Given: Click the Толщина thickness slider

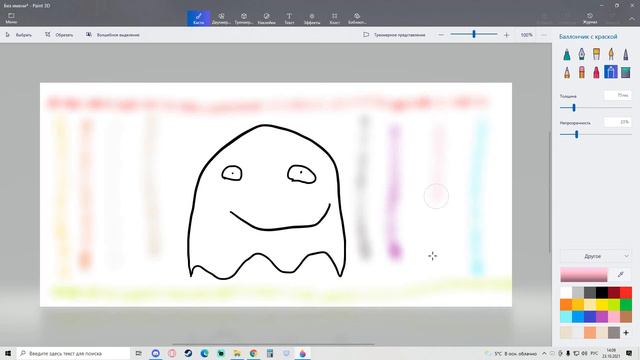Looking at the screenshot, I should (x=596, y=108).
